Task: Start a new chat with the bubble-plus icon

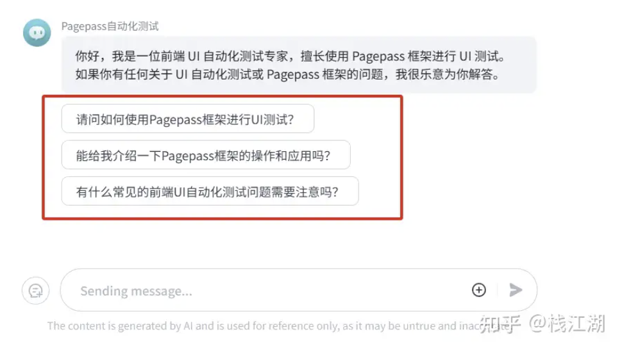Action: pos(36,291)
